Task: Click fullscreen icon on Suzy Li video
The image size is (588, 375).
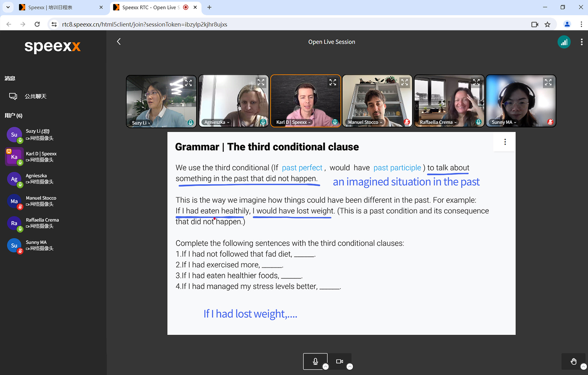Action: [x=188, y=83]
